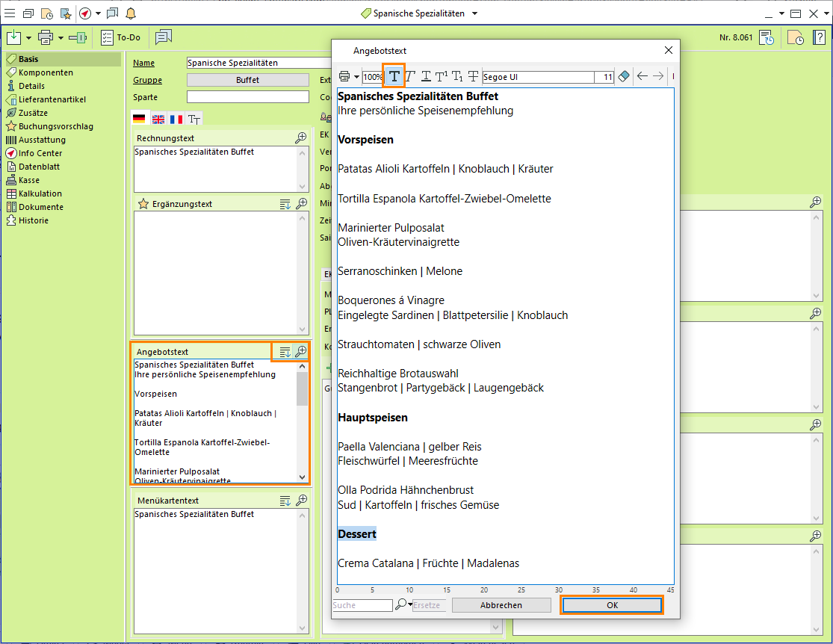This screenshot has width=833, height=644.
Task: Select Komponenten in the left sidebar
Action: tap(46, 72)
